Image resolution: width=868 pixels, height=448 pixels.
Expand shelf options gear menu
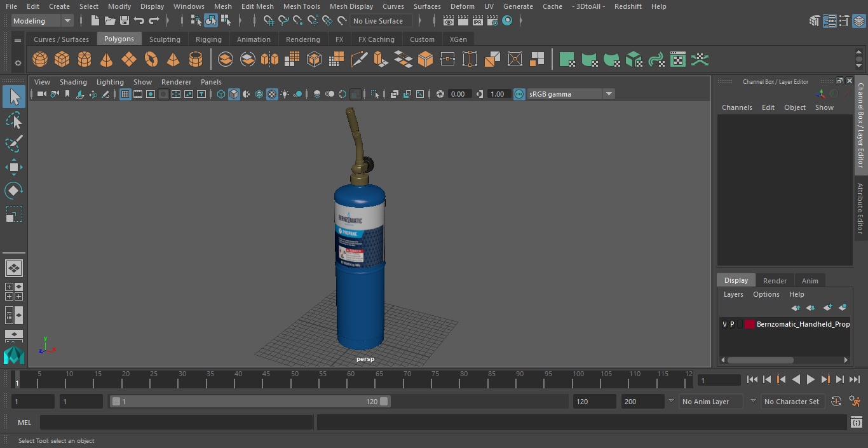[18, 63]
